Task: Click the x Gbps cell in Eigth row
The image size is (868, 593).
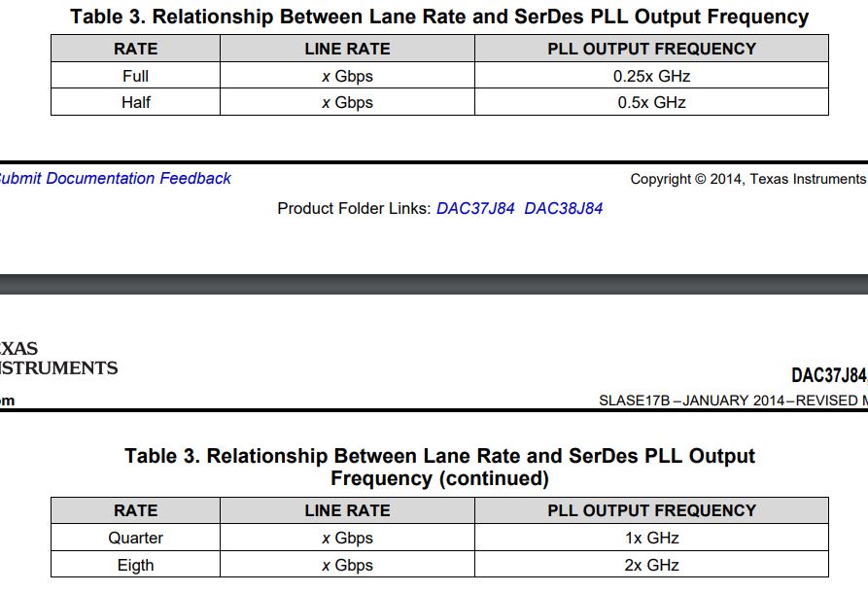Action: (x=347, y=565)
